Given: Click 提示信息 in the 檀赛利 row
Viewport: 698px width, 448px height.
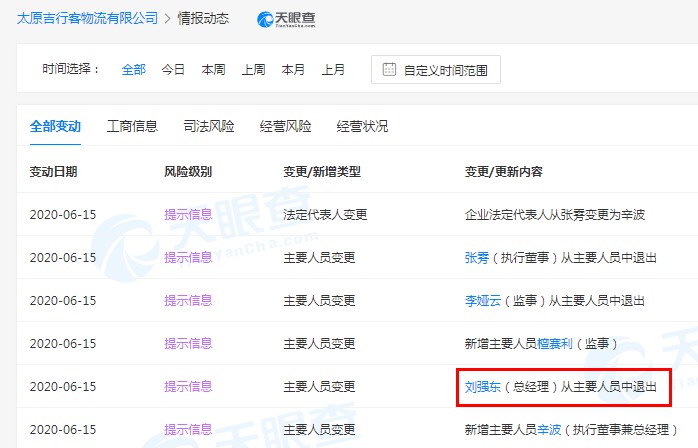Looking at the screenshot, I should tap(188, 343).
